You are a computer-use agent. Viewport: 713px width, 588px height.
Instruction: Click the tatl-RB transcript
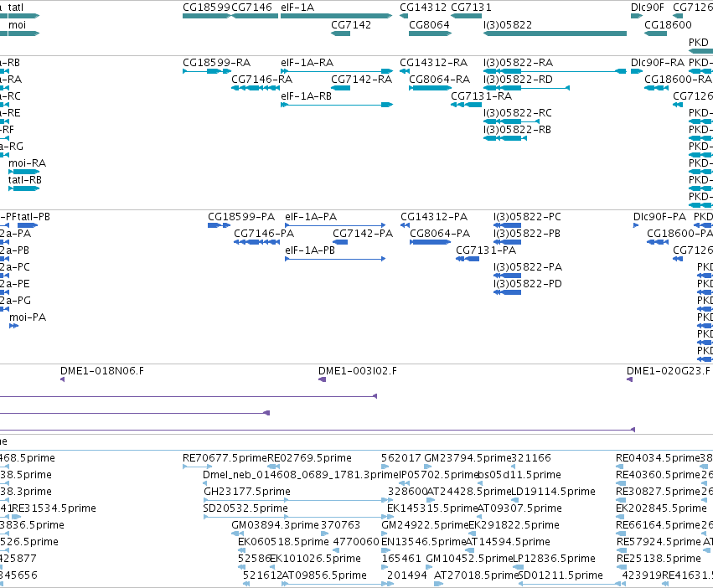tap(24, 188)
